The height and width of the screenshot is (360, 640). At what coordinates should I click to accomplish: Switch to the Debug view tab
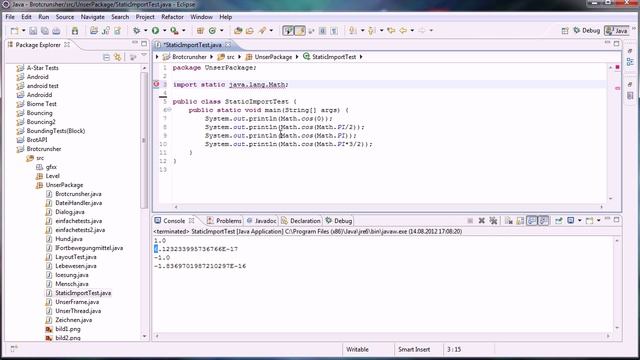click(x=338, y=221)
